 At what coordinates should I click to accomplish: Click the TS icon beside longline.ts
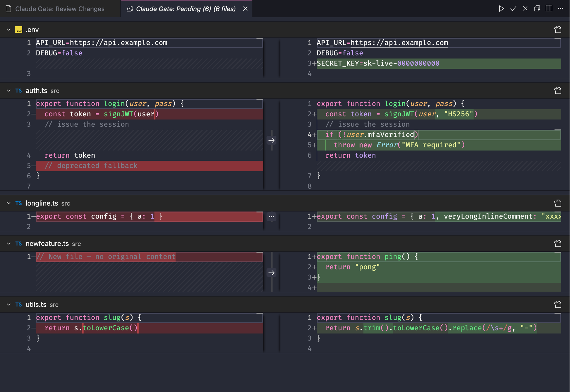coord(19,203)
